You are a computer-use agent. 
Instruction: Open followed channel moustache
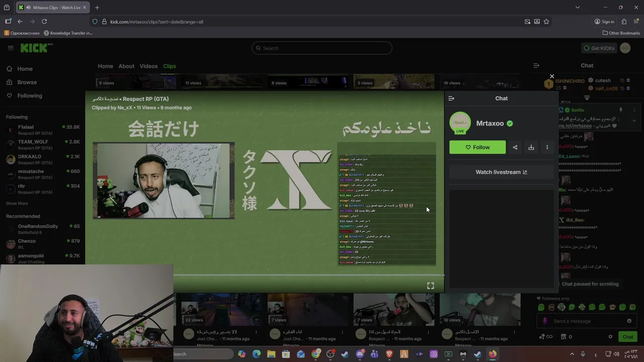coord(43,174)
